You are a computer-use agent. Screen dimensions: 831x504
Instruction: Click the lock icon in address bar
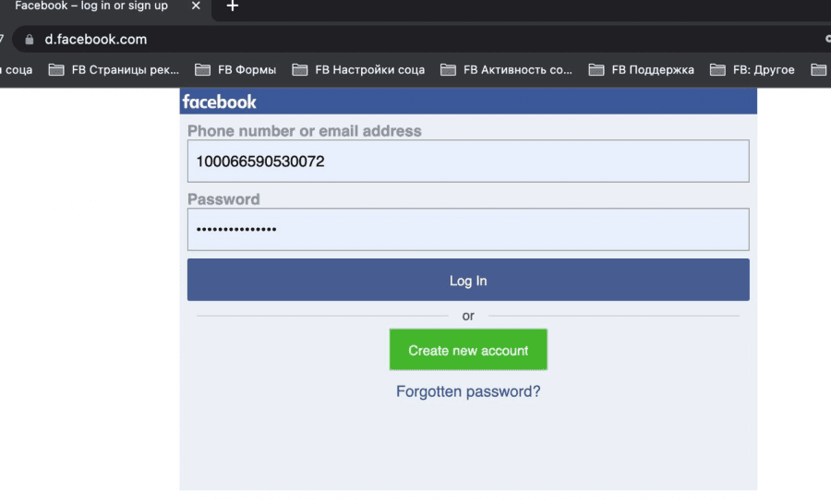point(30,39)
